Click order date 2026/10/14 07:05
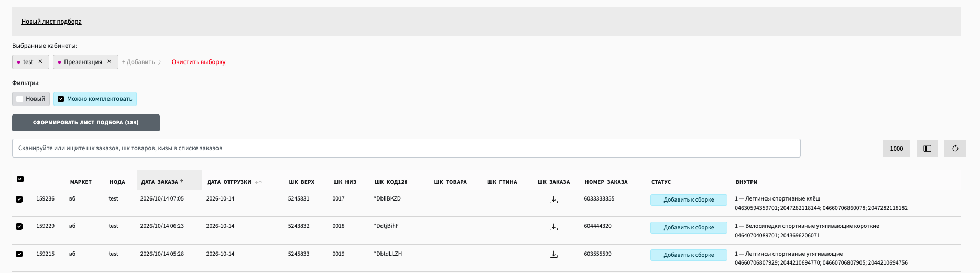The height and width of the screenshot is (273, 980). point(162,198)
